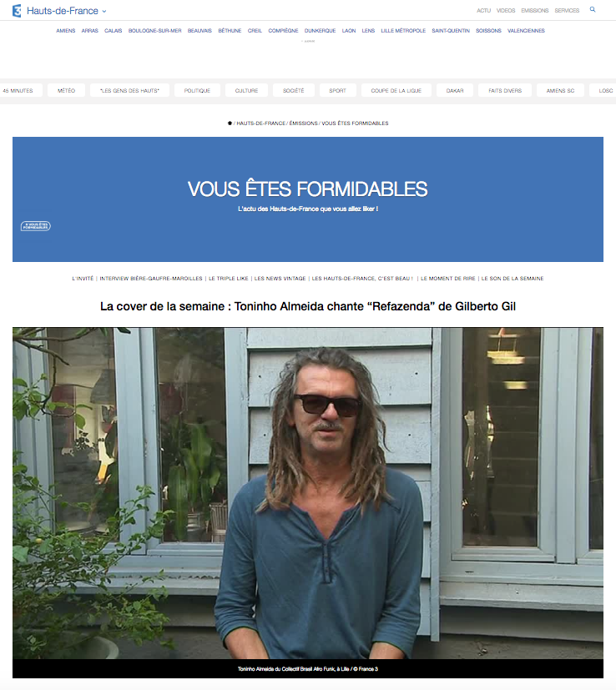Click the Toninho Almeida video thumbnail
This screenshot has width=616, height=690.
(x=308, y=493)
